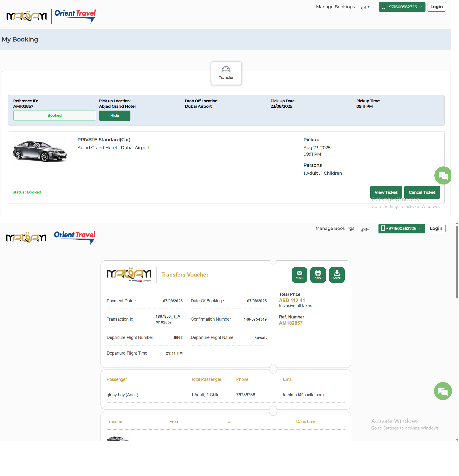Click the Cancel Ticket button

pos(422,192)
